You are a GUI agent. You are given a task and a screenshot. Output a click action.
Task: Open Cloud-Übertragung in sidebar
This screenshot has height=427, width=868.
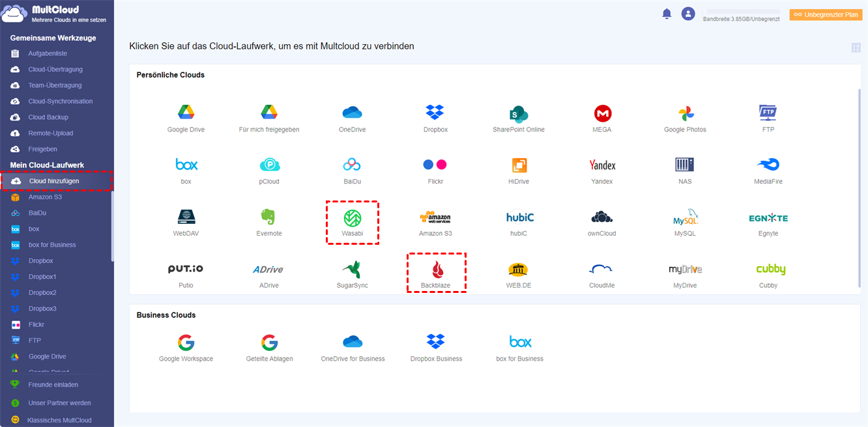[57, 70]
